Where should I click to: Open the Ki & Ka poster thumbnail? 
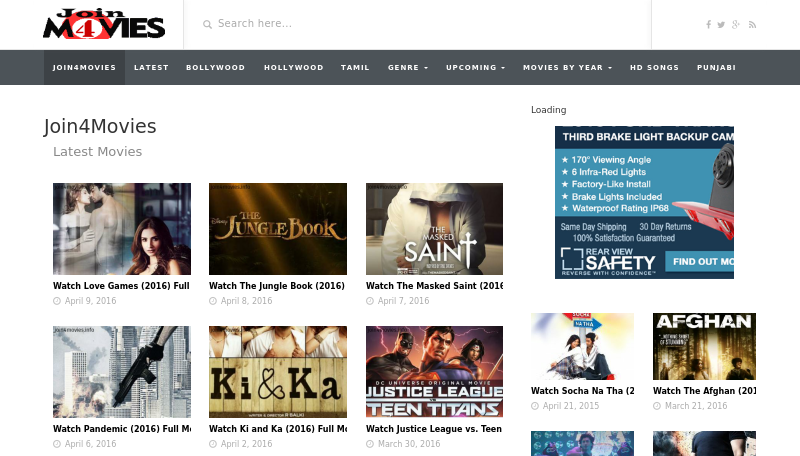click(x=278, y=372)
